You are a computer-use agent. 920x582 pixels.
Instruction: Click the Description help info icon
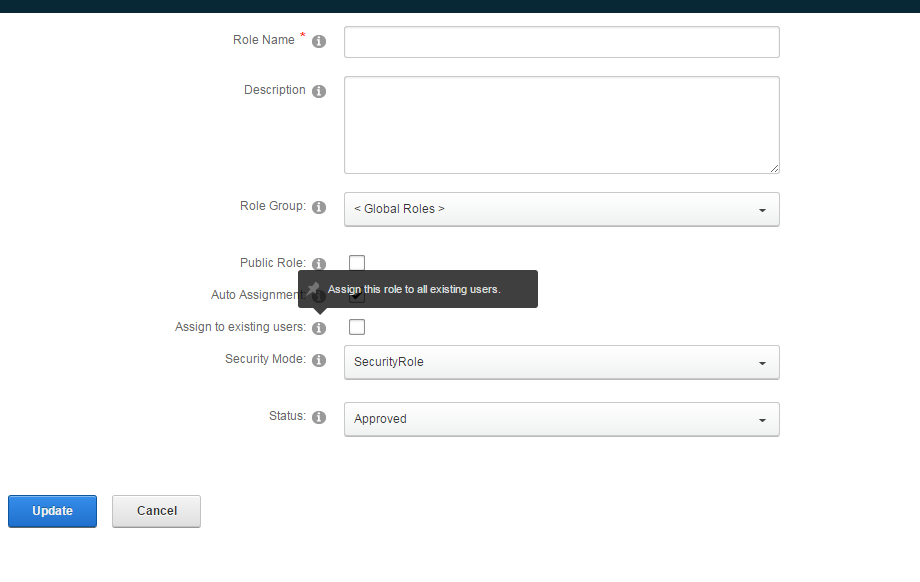click(319, 91)
